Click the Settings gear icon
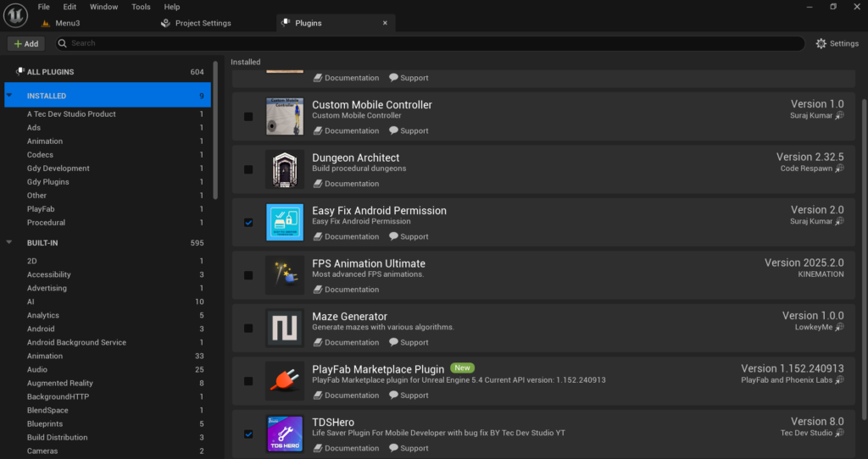This screenshot has height=459, width=868. pyautogui.click(x=821, y=43)
